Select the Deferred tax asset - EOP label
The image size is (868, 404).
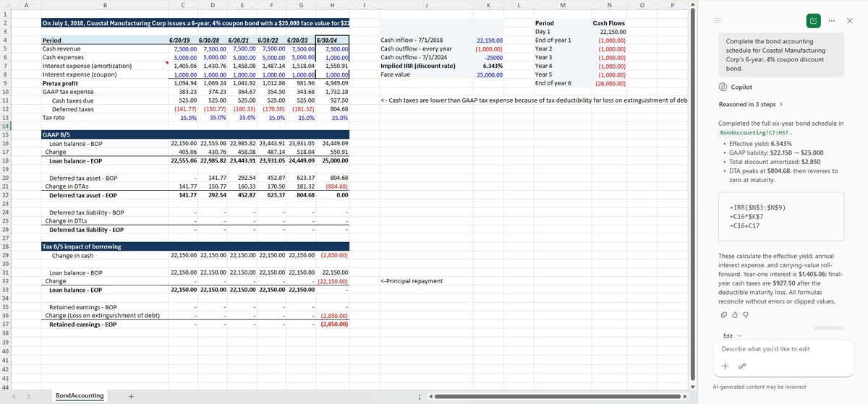point(104,195)
